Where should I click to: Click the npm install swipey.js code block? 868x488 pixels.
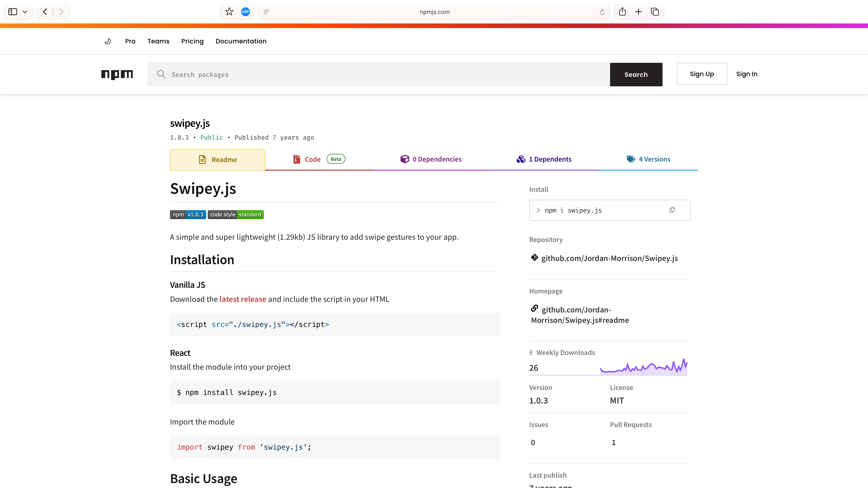click(x=335, y=392)
